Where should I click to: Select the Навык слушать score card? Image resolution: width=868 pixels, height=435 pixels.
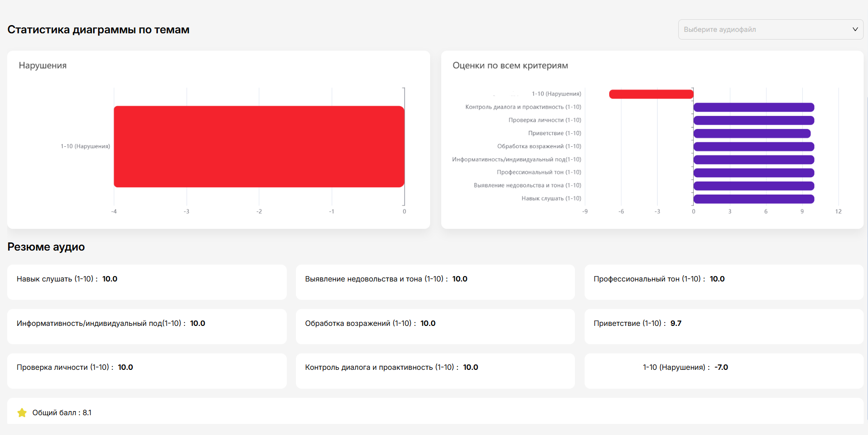pos(147,282)
